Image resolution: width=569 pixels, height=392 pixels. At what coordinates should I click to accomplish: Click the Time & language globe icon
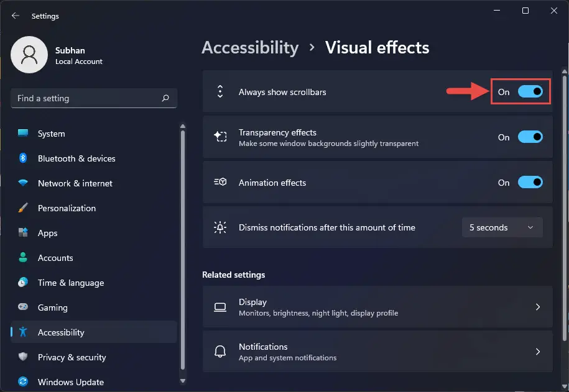coord(23,282)
